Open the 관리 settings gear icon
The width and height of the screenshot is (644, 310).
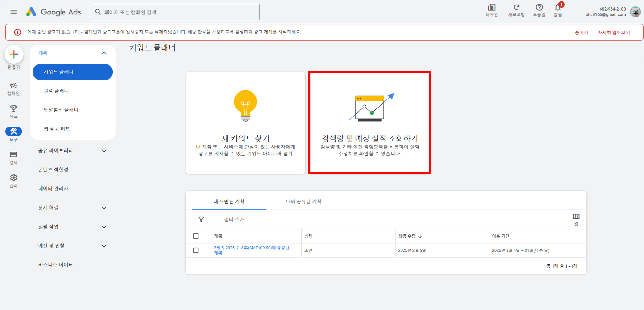(x=13, y=177)
